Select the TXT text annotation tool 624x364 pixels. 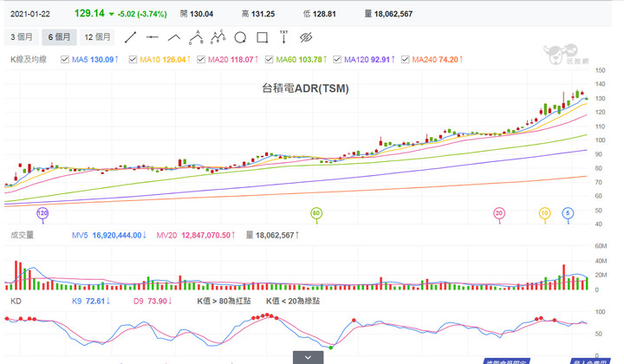point(283,37)
